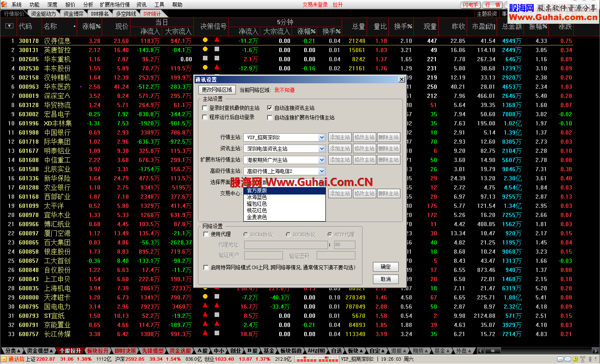Click the proxy port field showing 80
The height and width of the screenshot is (364, 600).
pos(345,244)
